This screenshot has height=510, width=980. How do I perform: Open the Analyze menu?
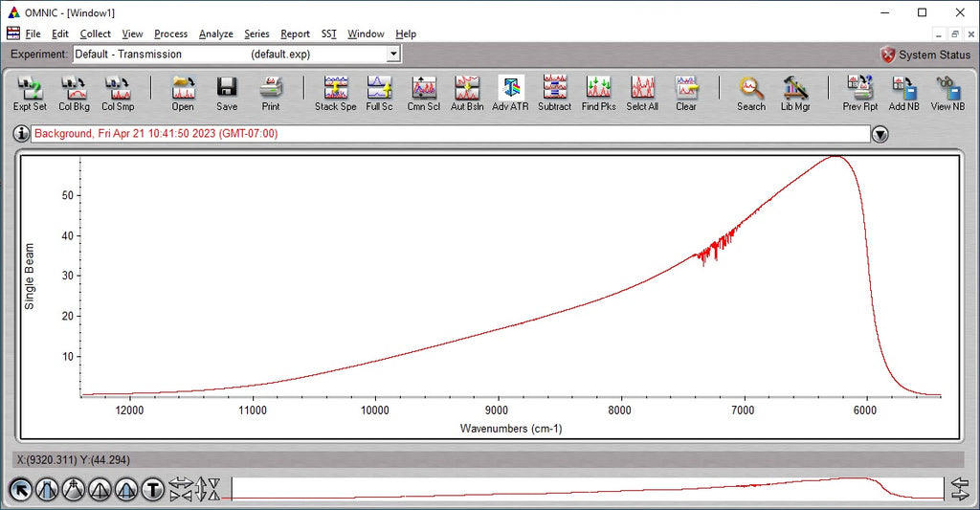215,33
